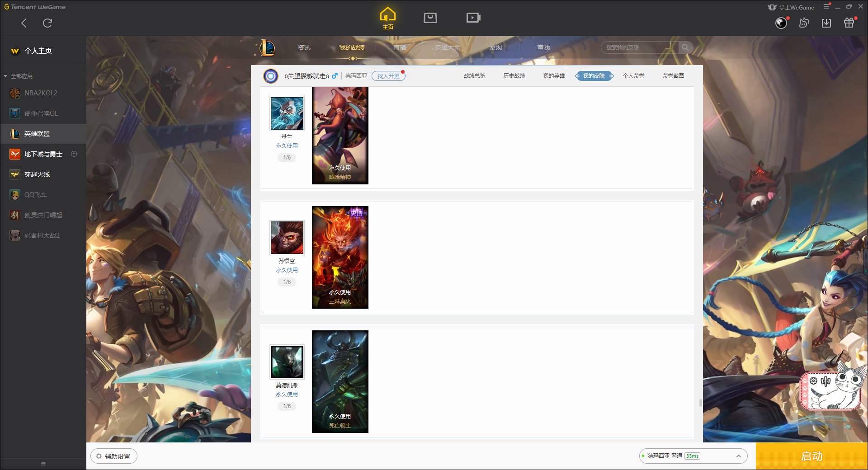Screen dimensions: 868x470
Task: Select 穿越火线 in sidebar
Action: point(43,174)
